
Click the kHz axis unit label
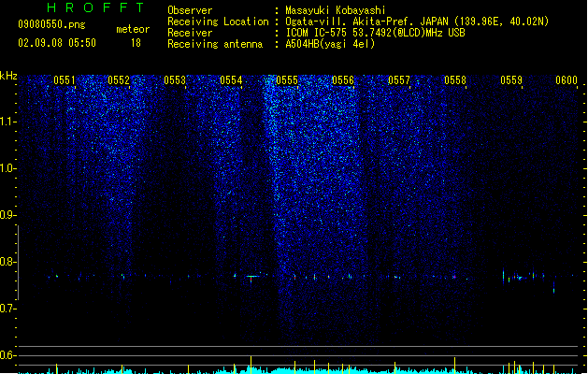pyautogui.click(x=8, y=76)
